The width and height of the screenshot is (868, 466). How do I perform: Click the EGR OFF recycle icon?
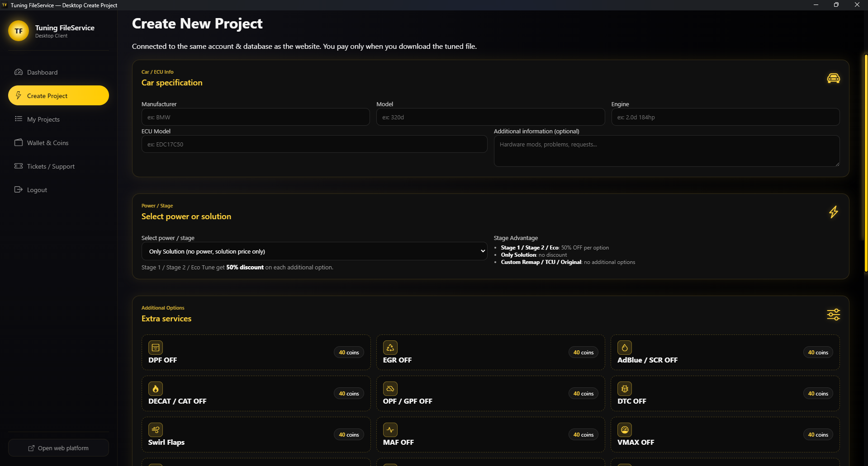tap(390, 348)
